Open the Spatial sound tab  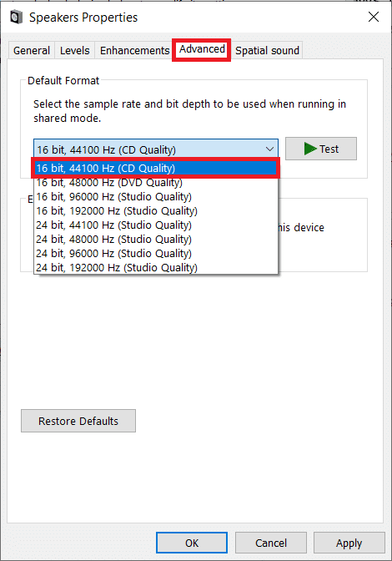(x=267, y=50)
